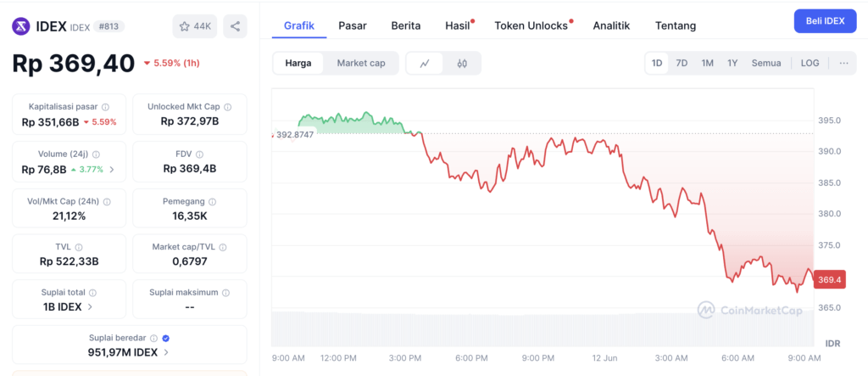Show info icon next to TVL
This screenshot has width=868, height=376.
click(79, 247)
